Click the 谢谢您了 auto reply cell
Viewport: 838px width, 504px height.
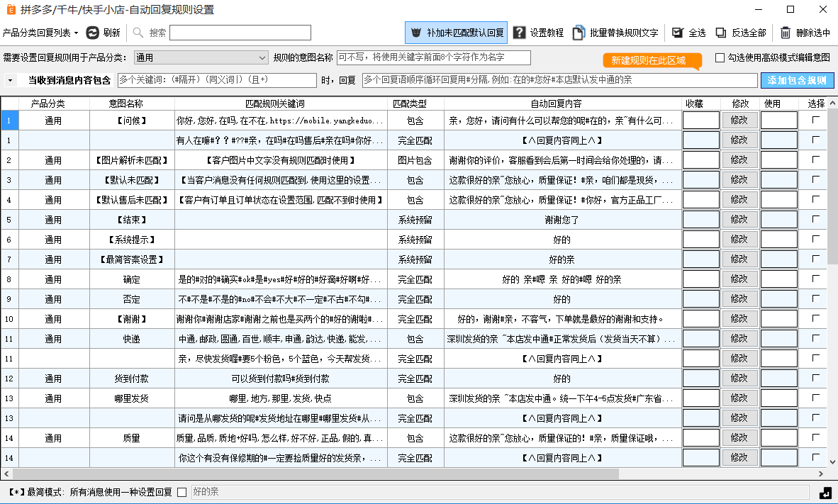coord(562,220)
